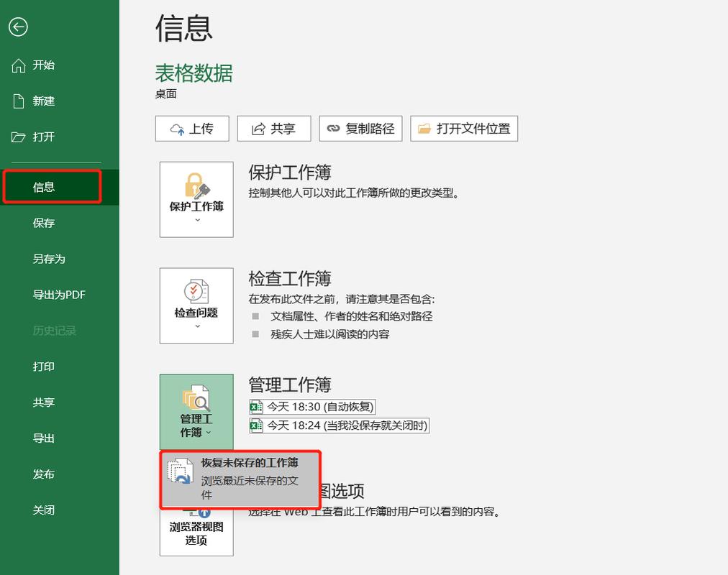Select the 信息 sidebar tab
This screenshot has width=728, height=575.
(60, 187)
